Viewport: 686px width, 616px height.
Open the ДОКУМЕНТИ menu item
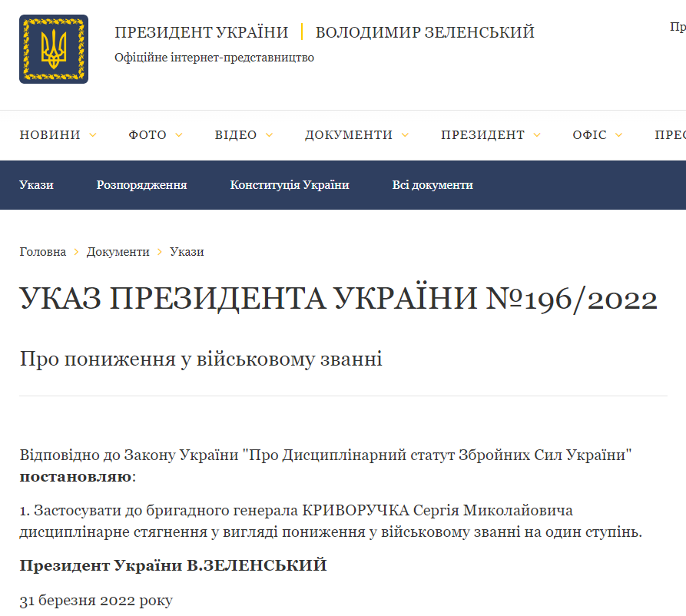point(350,134)
